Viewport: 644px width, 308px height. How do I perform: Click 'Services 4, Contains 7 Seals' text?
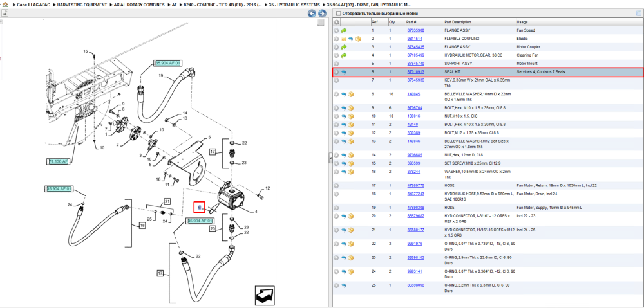541,72
